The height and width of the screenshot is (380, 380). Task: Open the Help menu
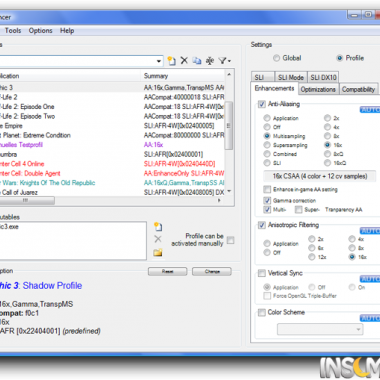pyautogui.click(x=67, y=31)
